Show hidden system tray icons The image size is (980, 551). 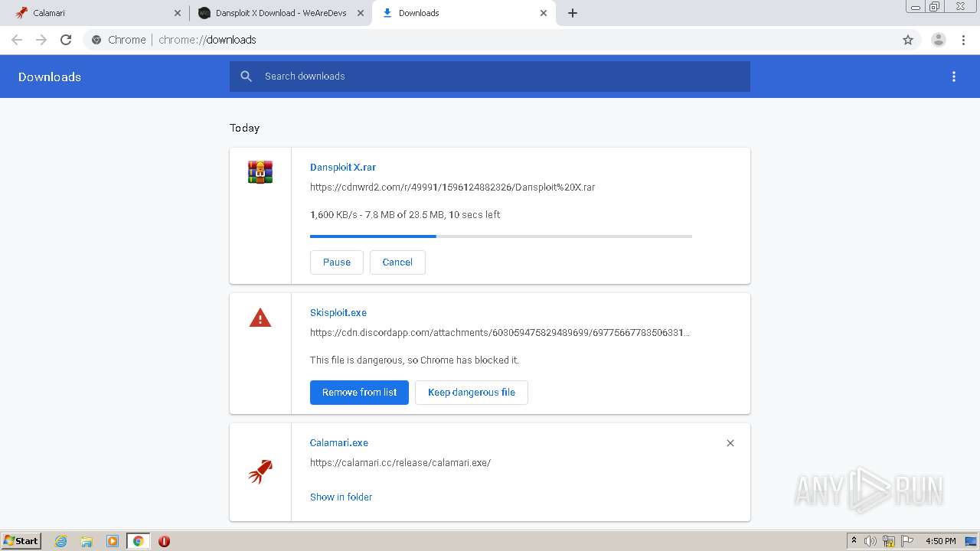854,541
